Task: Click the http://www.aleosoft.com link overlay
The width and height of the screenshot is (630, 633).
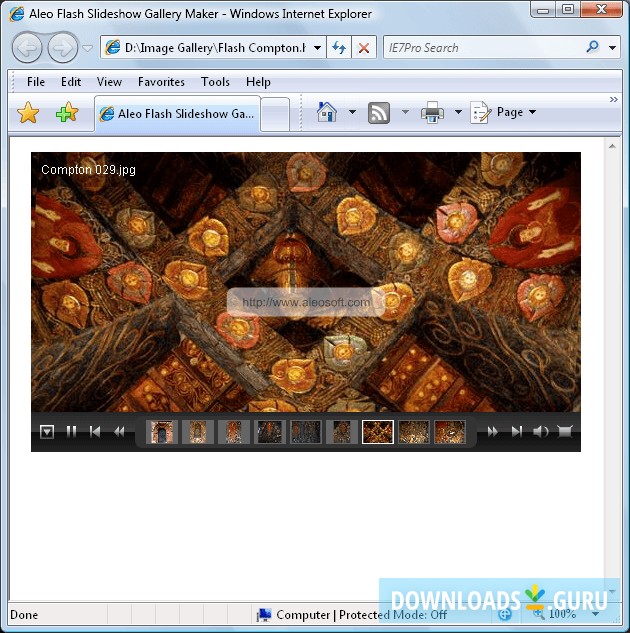Action: tap(306, 302)
